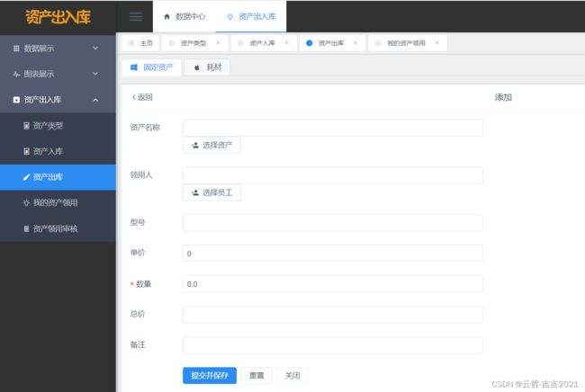Click 返回 back link
This screenshot has height=392, width=585.
(x=142, y=97)
